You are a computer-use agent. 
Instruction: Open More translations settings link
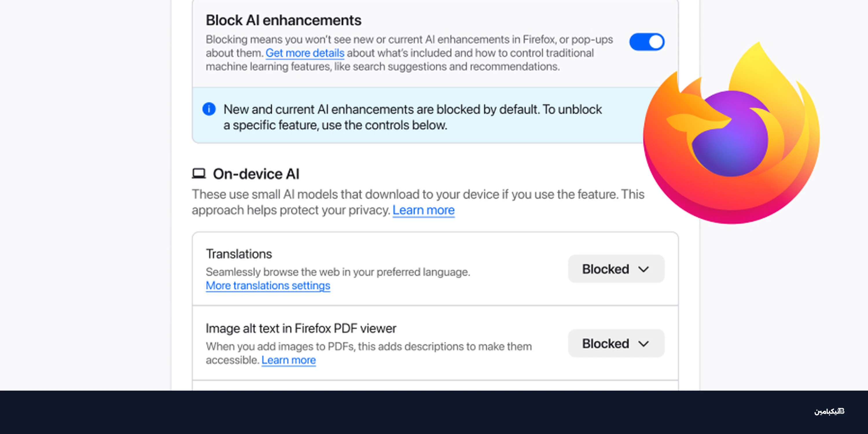(x=268, y=286)
